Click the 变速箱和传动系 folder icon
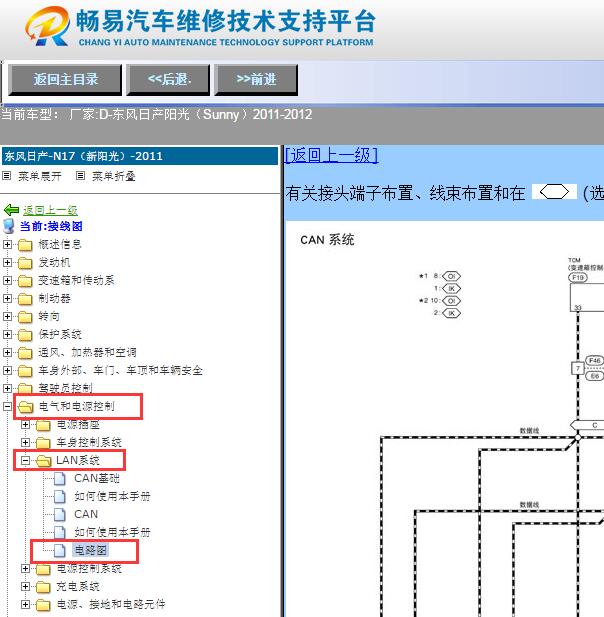The width and height of the screenshot is (604, 617). pyautogui.click(x=25, y=281)
